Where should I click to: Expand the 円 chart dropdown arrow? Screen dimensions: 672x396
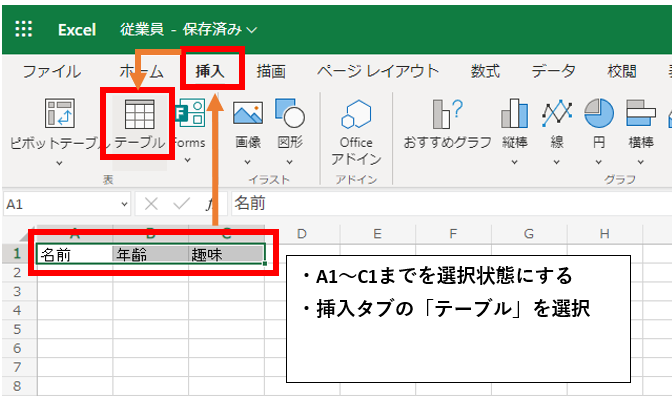tap(598, 162)
